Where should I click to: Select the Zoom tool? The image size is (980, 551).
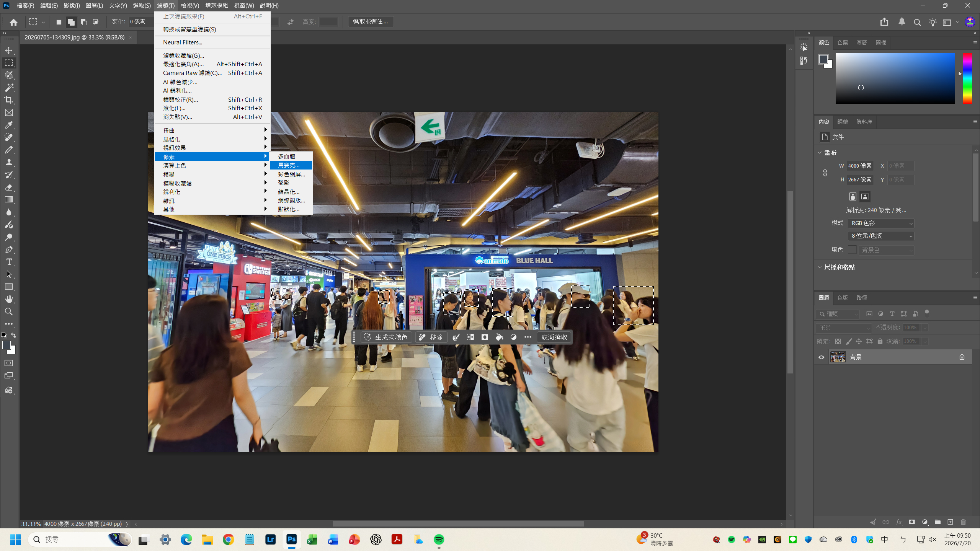[x=9, y=311]
